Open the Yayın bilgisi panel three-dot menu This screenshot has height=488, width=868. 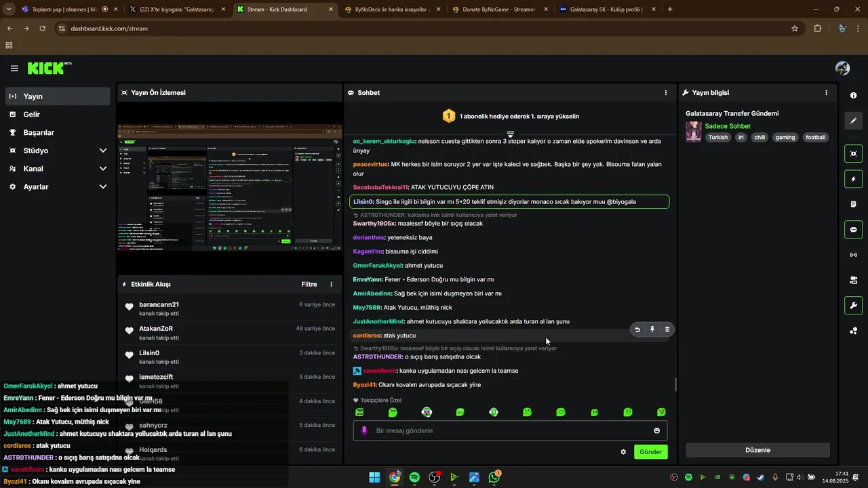(x=826, y=93)
